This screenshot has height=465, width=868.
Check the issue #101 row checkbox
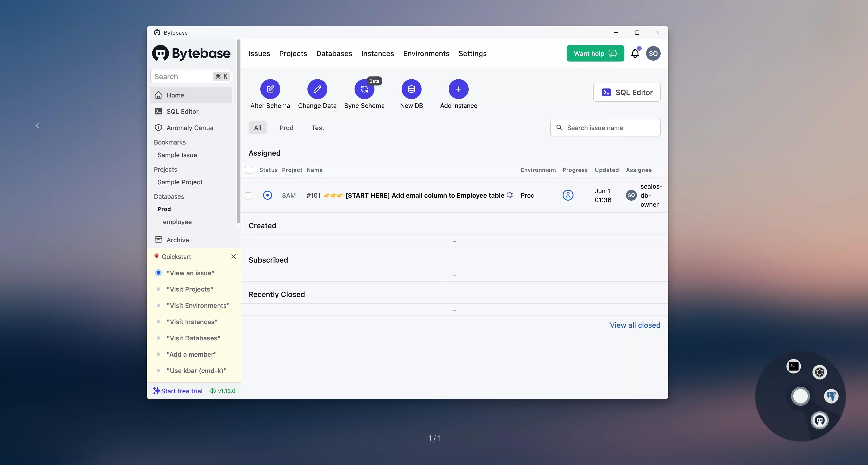pyautogui.click(x=249, y=196)
